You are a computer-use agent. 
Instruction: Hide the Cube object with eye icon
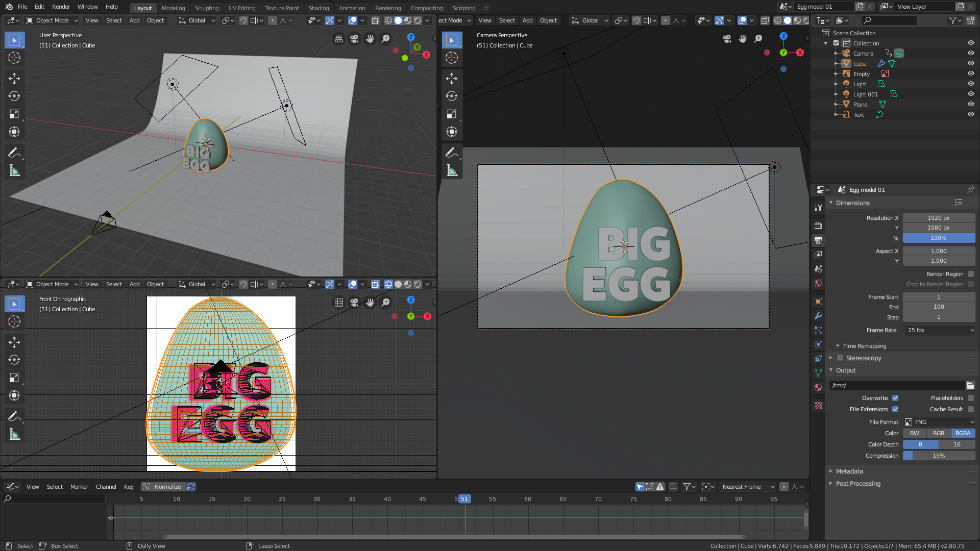pos(971,63)
